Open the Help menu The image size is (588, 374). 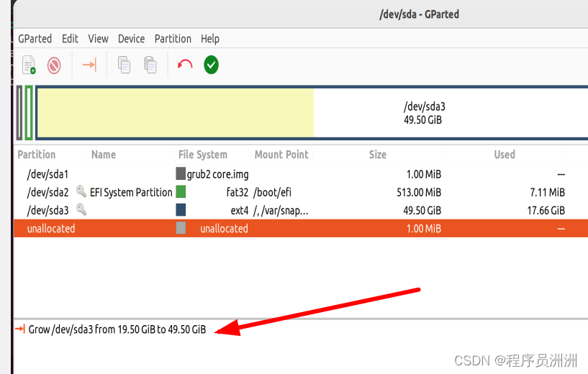click(x=210, y=39)
